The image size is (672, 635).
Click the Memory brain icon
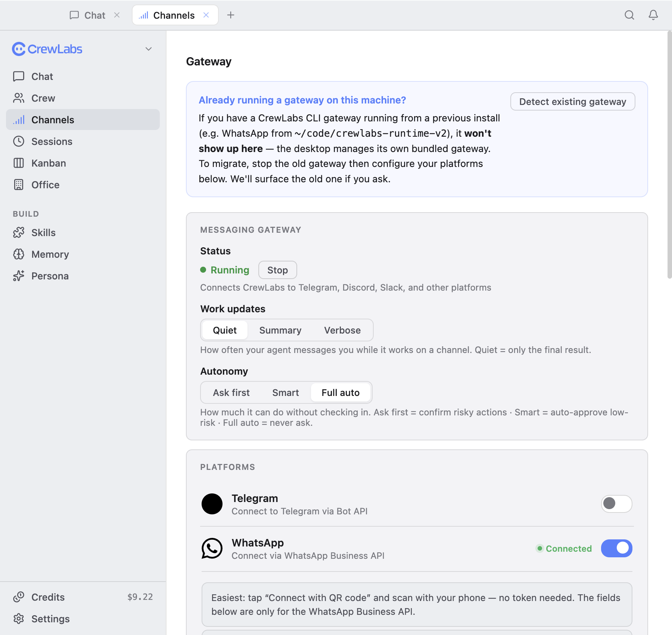coord(19,254)
